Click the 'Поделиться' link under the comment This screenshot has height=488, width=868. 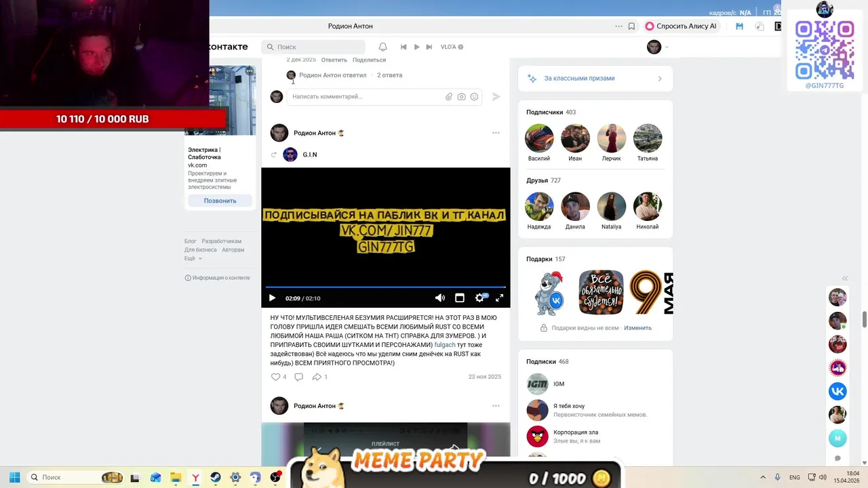369,60
